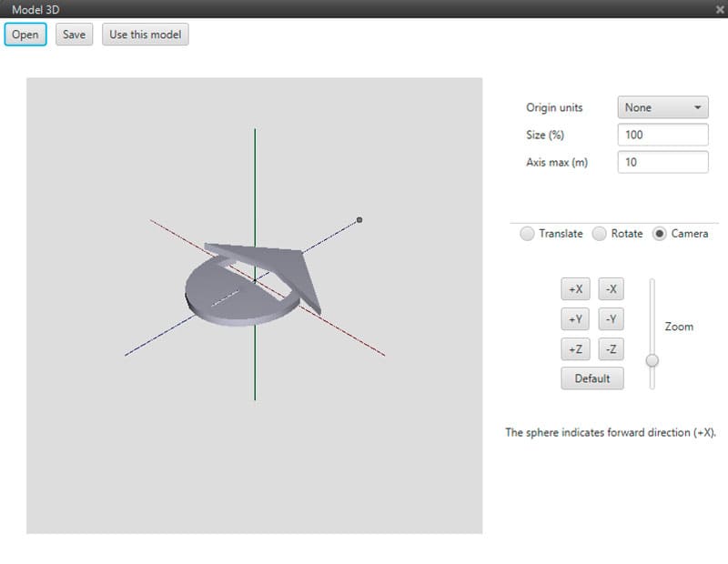Close the Model 3D window

point(720,9)
